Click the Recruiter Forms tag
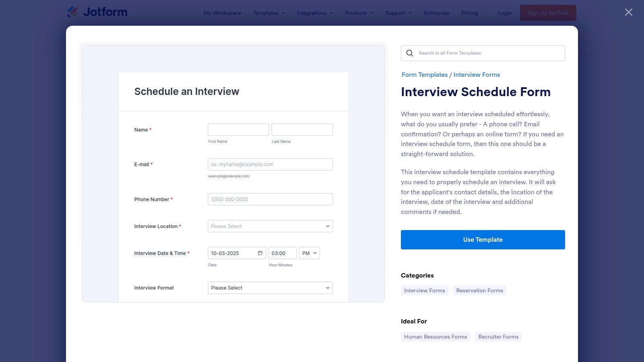644x362 pixels. click(498, 337)
